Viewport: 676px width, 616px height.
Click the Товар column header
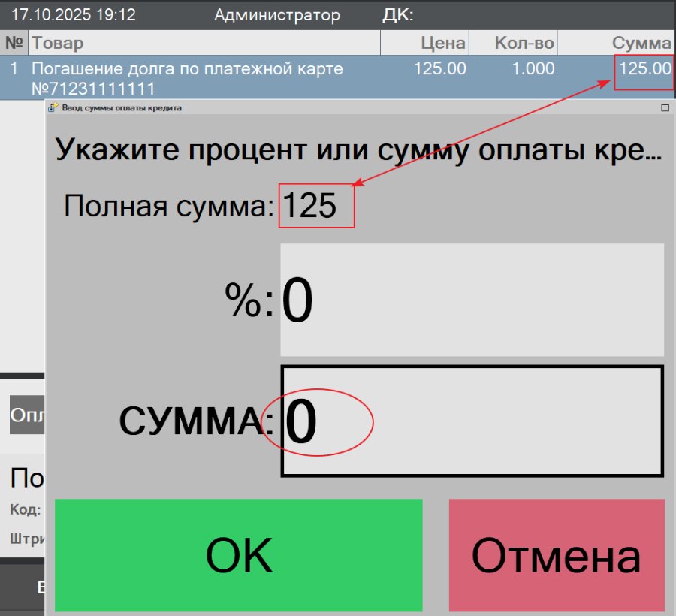[x=204, y=43]
